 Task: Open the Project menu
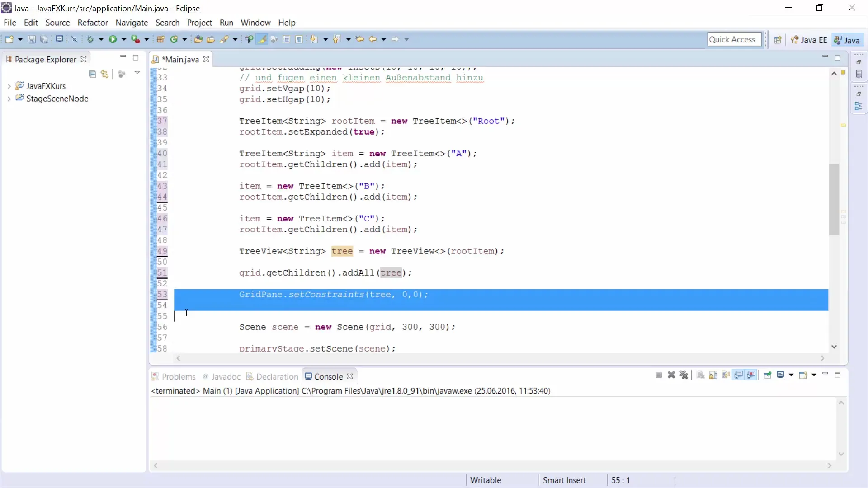pos(199,23)
